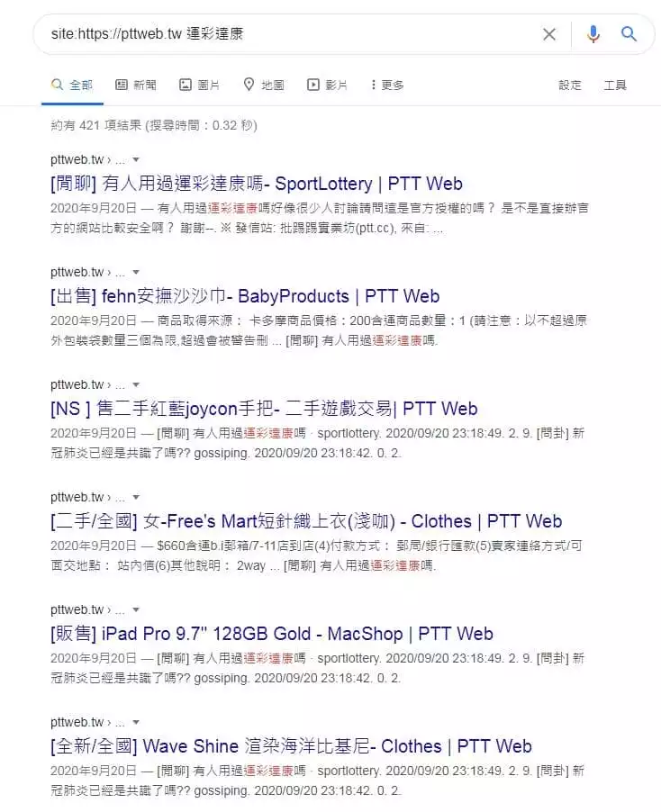Click pttweb.tw breadcrumb above joycon手把 result
The height and width of the screenshot is (812, 661).
[87, 384]
